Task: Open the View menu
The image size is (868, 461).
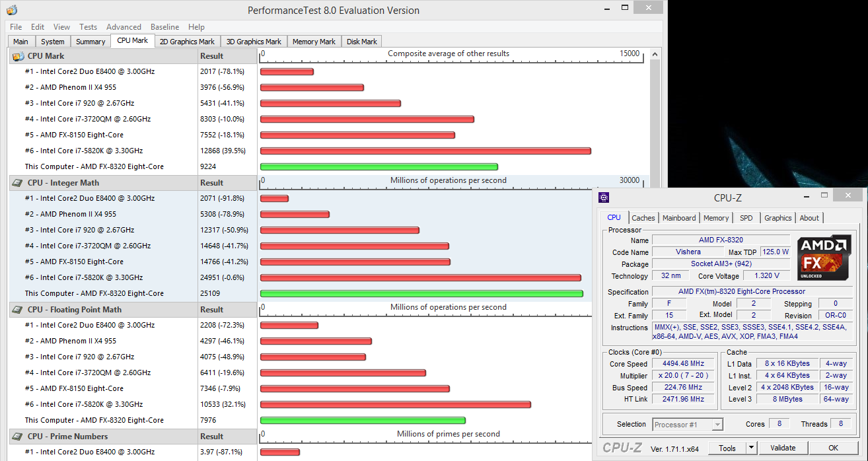Action: point(61,27)
